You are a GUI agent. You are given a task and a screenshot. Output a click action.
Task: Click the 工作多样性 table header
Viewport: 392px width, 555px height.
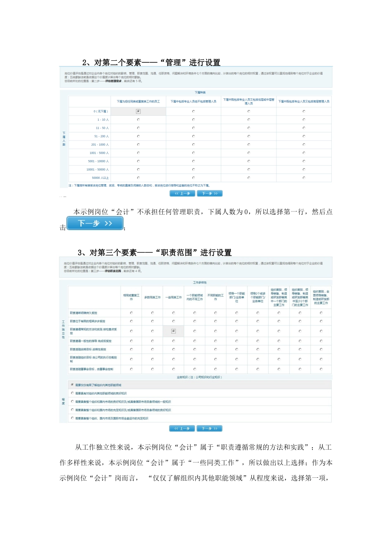(200, 282)
